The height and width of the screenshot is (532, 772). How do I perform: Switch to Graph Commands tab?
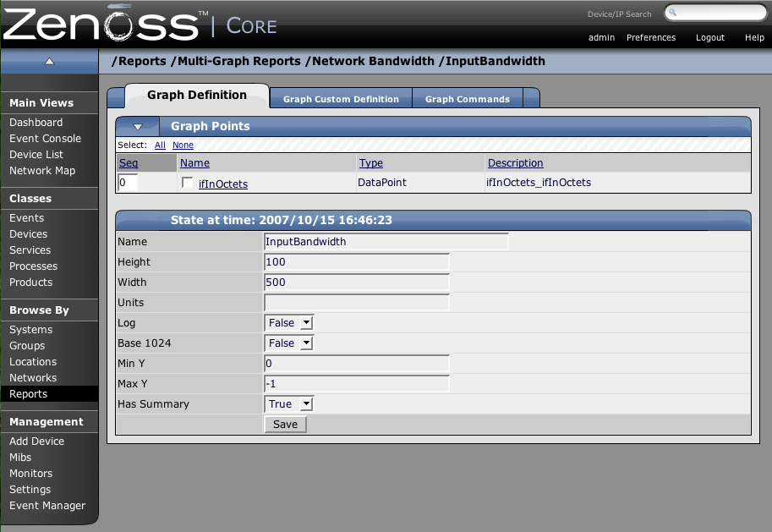click(x=468, y=99)
